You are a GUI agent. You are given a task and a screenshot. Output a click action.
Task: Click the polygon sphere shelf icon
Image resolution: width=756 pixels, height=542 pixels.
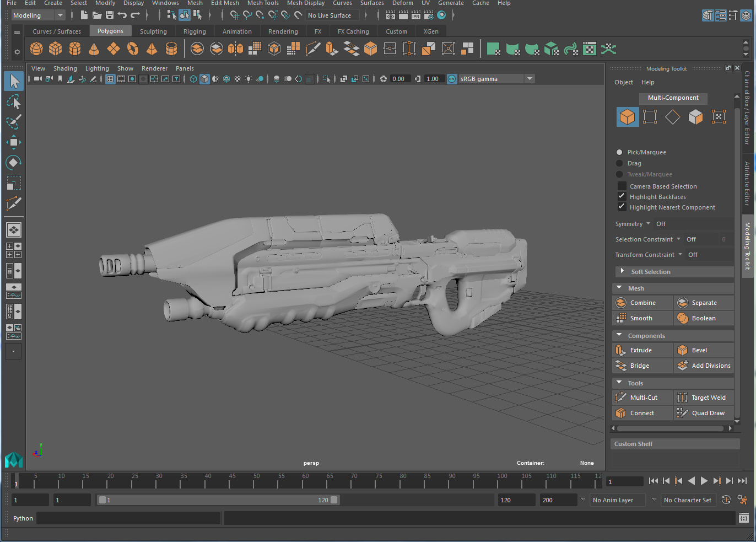tap(36, 49)
